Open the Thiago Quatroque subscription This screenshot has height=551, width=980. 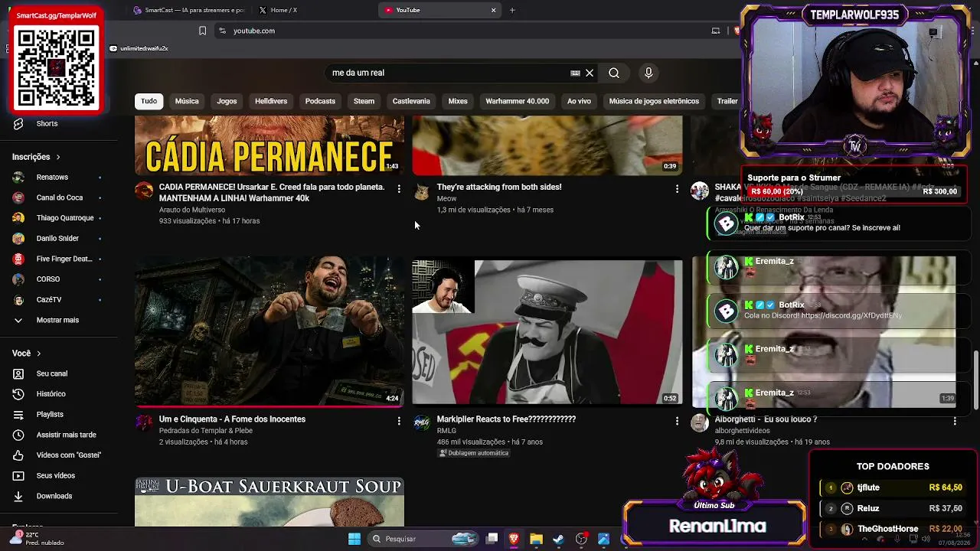(x=58, y=218)
